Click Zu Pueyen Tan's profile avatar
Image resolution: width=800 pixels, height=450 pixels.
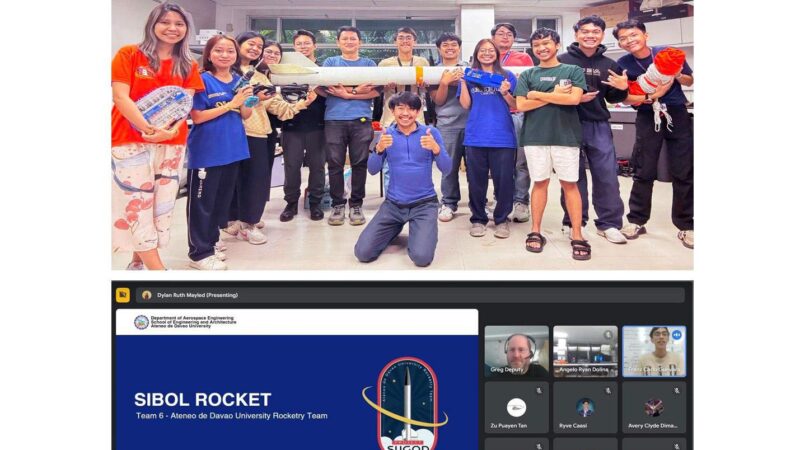click(516, 408)
